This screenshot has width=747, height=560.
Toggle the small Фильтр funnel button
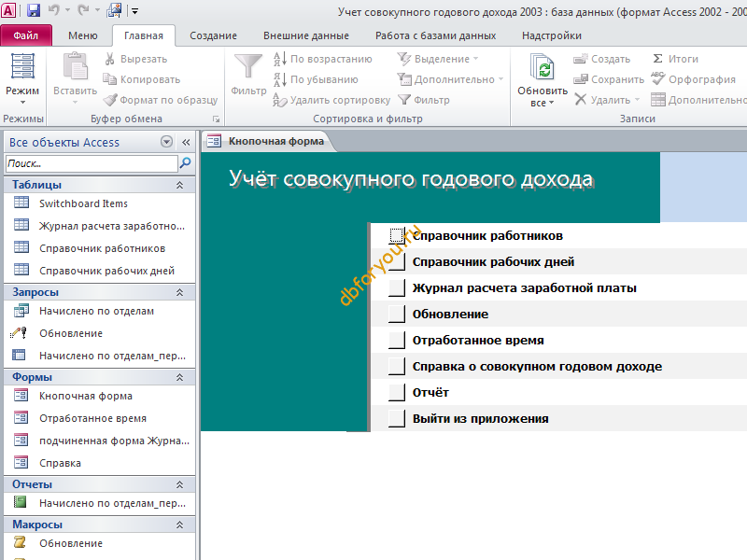[424, 100]
